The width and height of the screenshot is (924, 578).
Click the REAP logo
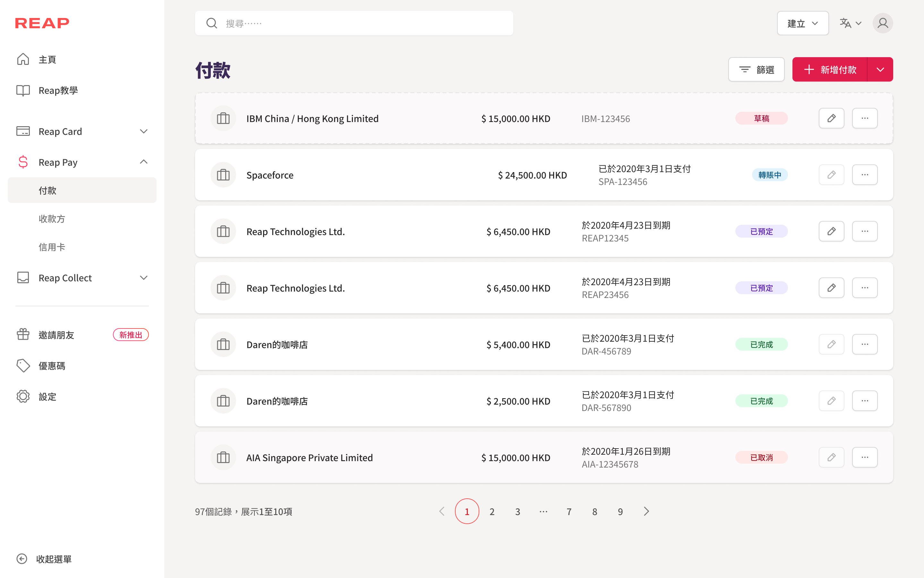[42, 23]
